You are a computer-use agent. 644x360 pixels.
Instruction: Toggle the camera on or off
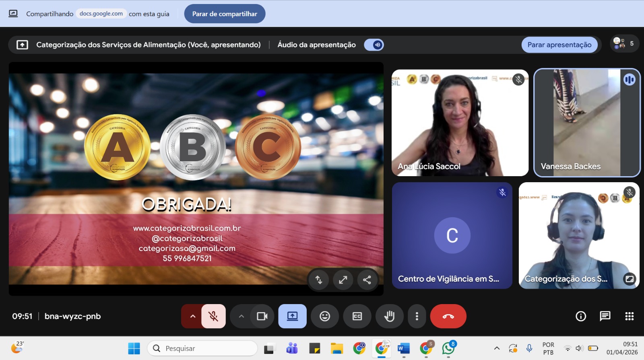[262, 316]
